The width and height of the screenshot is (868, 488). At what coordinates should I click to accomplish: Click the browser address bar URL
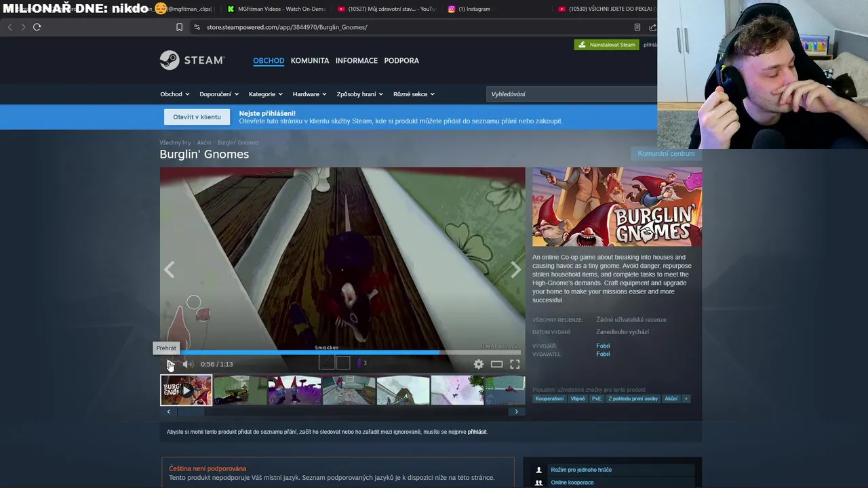pyautogui.click(x=287, y=27)
